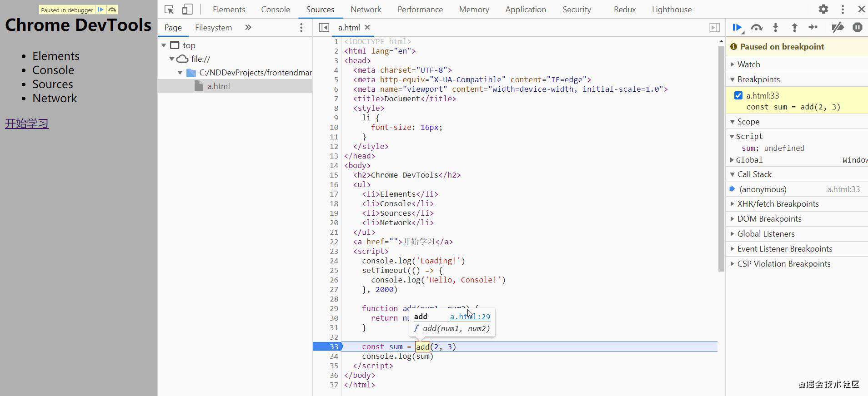
Task: Activate the inspect element picker icon
Action: 169,9
